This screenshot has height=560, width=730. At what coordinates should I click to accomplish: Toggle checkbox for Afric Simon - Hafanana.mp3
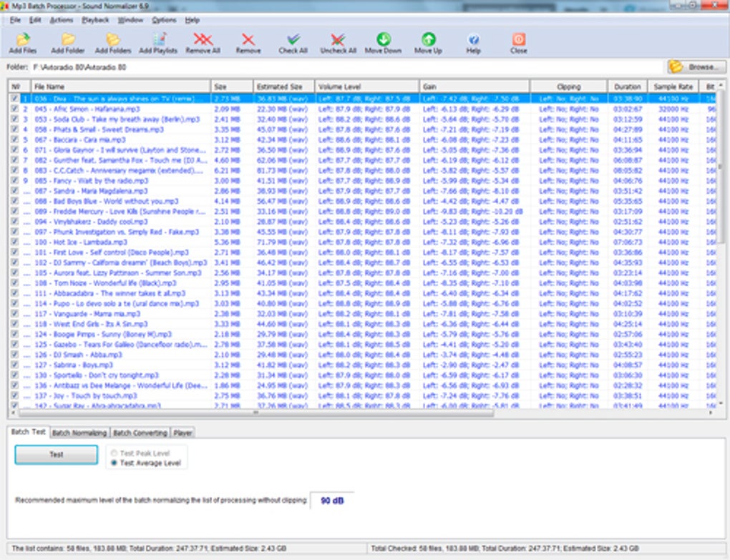[14, 109]
